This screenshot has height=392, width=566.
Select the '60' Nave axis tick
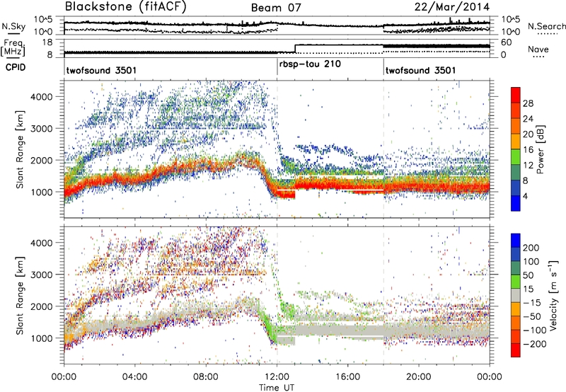pyautogui.click(x=507, y=42)
